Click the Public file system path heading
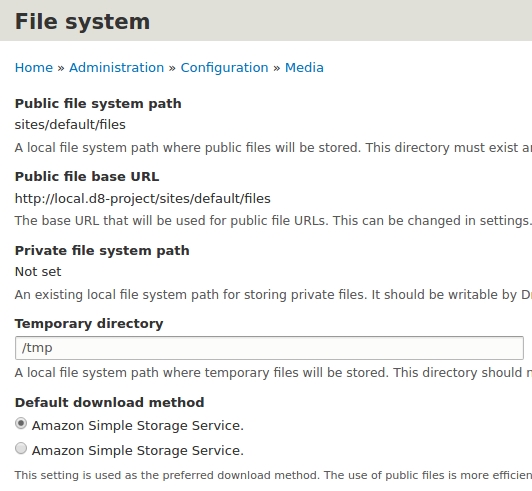Viewport: 532px width, 491px height. 98,103
